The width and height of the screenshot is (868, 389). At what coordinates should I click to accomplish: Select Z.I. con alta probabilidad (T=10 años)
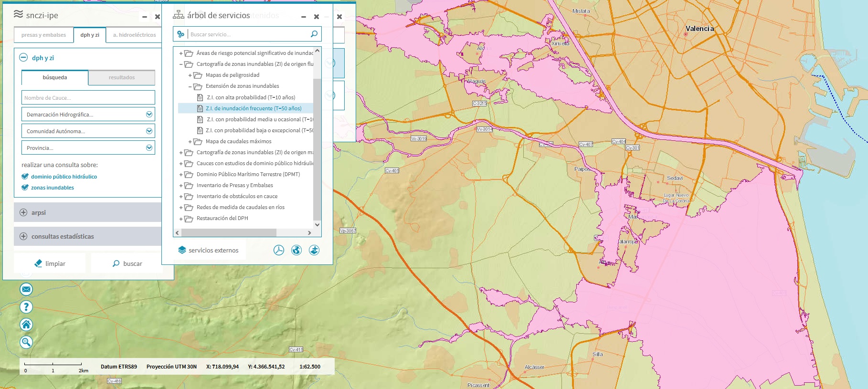tap(251, 97)
